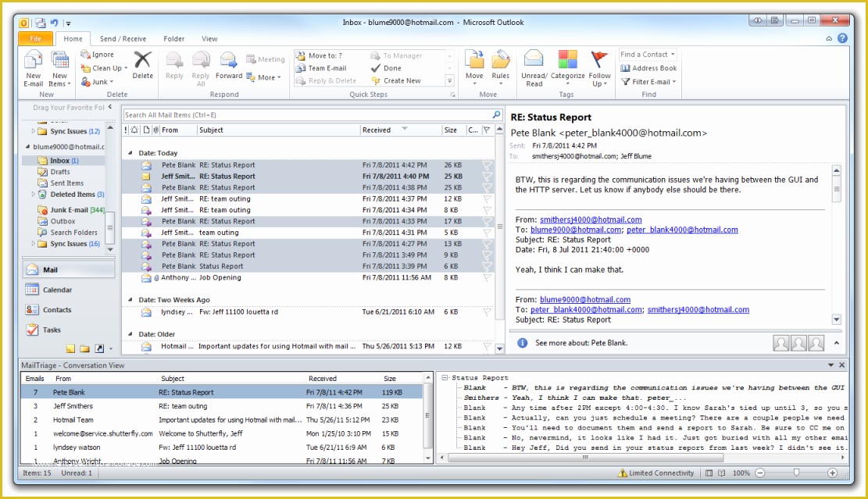
Task: Create a New E-mail
Action: click(34, 69)
